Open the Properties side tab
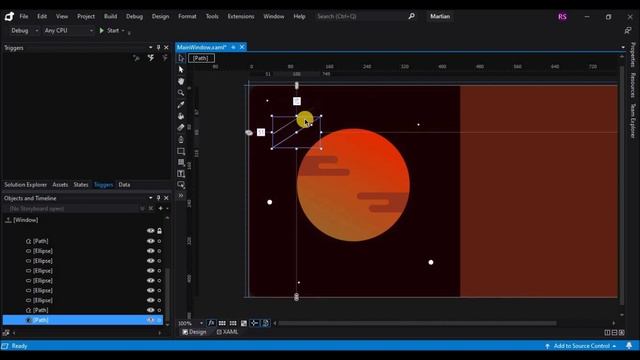The image size is (640, 360). pos(633,55)
